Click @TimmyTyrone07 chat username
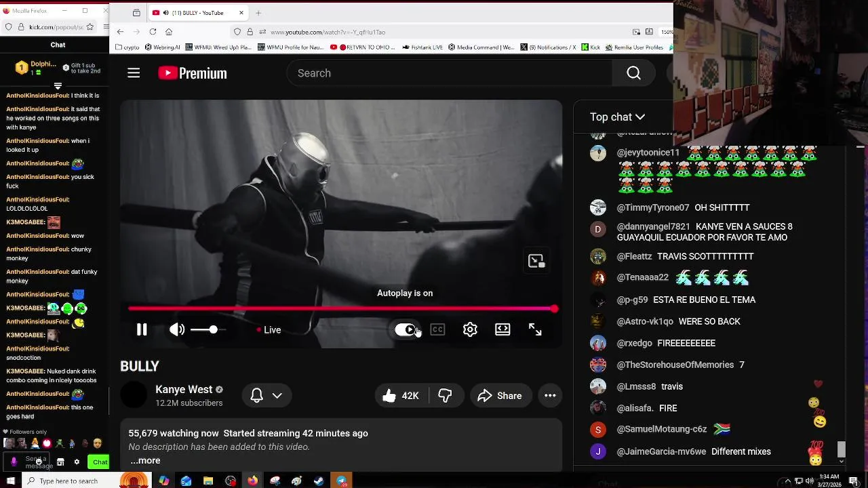 (652, 208)
